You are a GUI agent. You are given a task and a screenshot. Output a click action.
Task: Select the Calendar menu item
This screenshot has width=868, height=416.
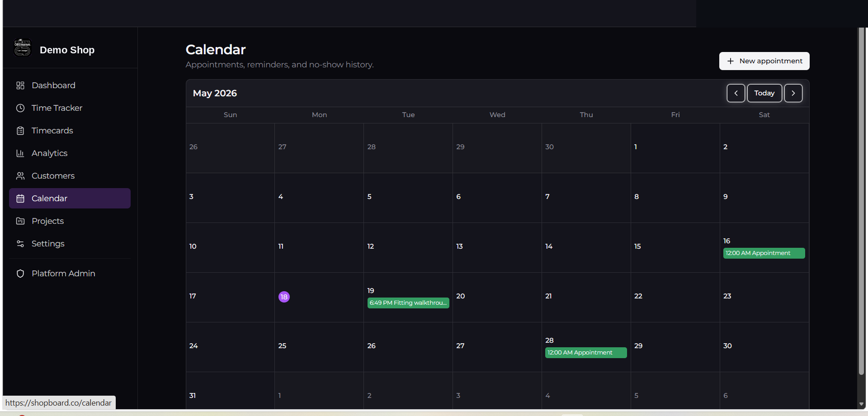point(70,199)
